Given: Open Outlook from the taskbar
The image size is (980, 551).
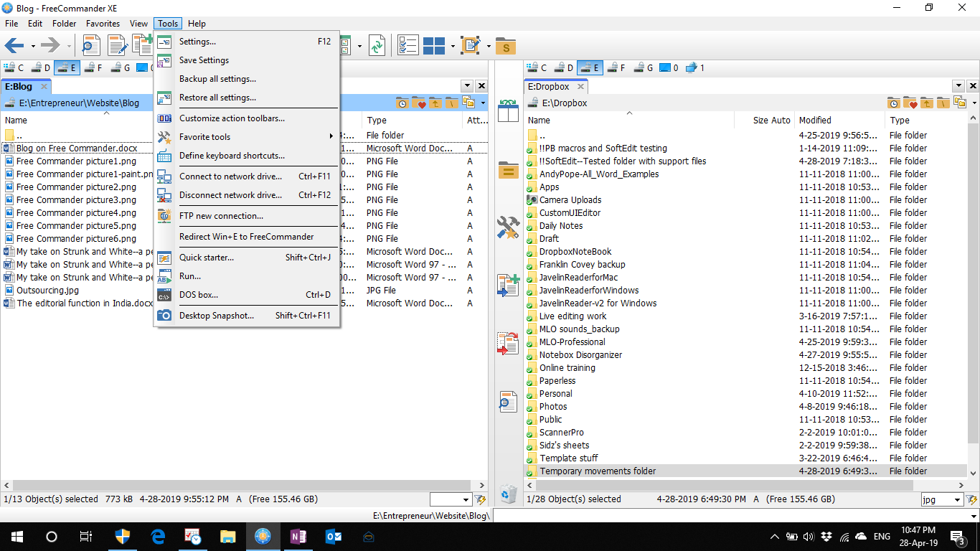Looking at the screenshot, I should click(333, 536).
